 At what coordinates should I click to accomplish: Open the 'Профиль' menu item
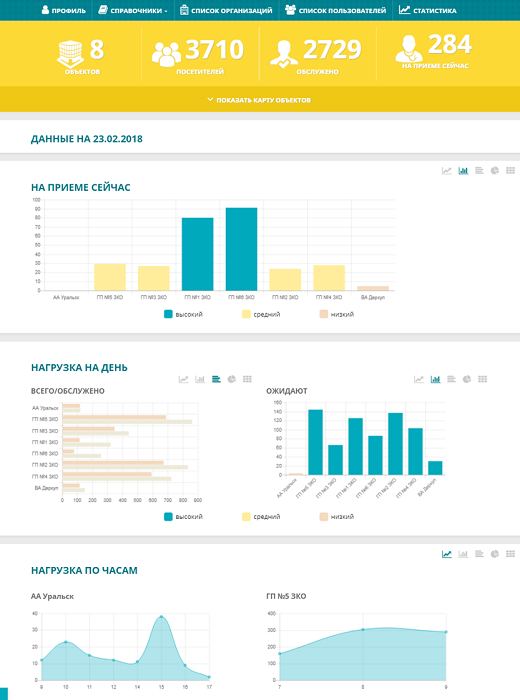(x=63, y=10)
